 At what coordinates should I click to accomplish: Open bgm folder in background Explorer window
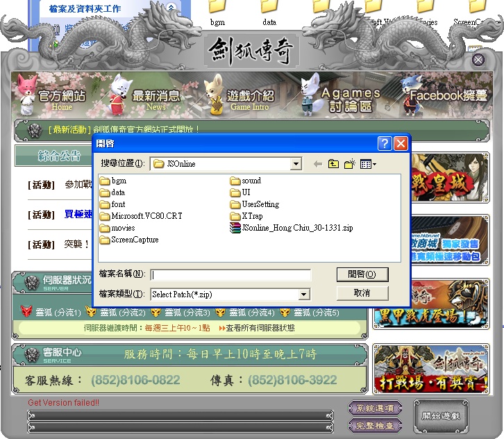[x=217, y=13]
